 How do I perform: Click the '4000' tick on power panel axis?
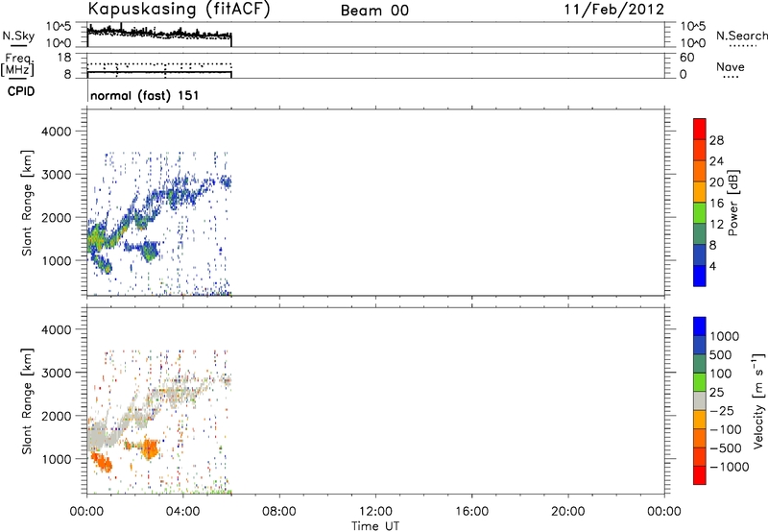click(x=57, y=132)
